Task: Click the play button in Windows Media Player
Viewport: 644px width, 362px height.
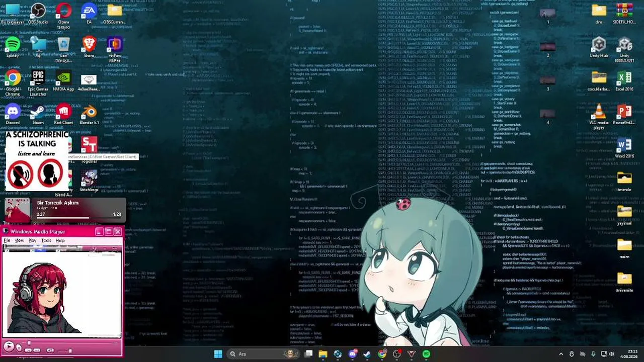Action: coord(9,346)
